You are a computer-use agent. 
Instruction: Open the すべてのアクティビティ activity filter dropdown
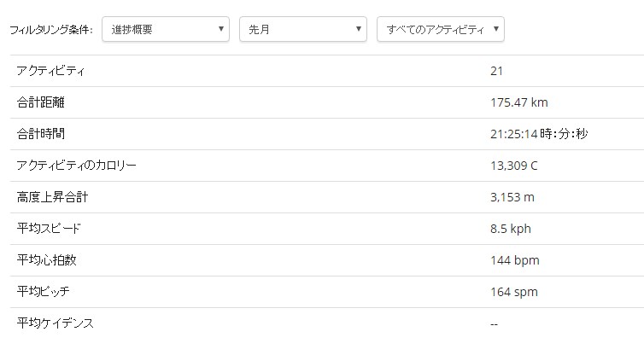[x=441, y=29]
